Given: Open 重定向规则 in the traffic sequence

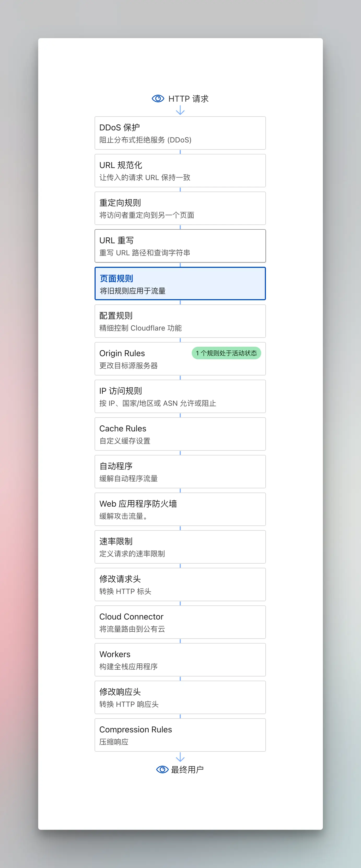Looking at the screenshot, I should point(180,208).
